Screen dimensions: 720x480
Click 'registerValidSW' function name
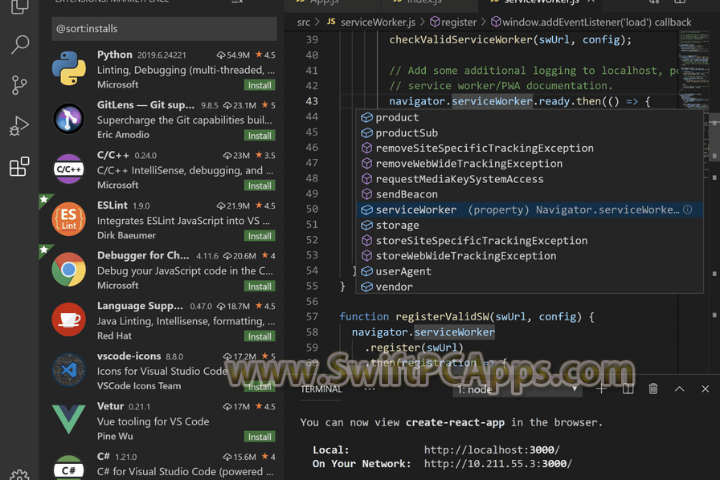442,316
